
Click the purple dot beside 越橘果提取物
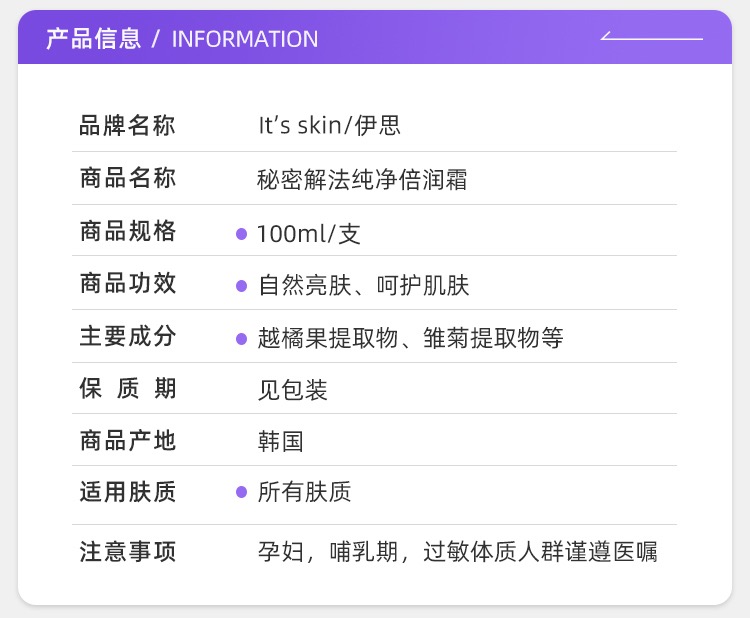[x=241, y=339]
